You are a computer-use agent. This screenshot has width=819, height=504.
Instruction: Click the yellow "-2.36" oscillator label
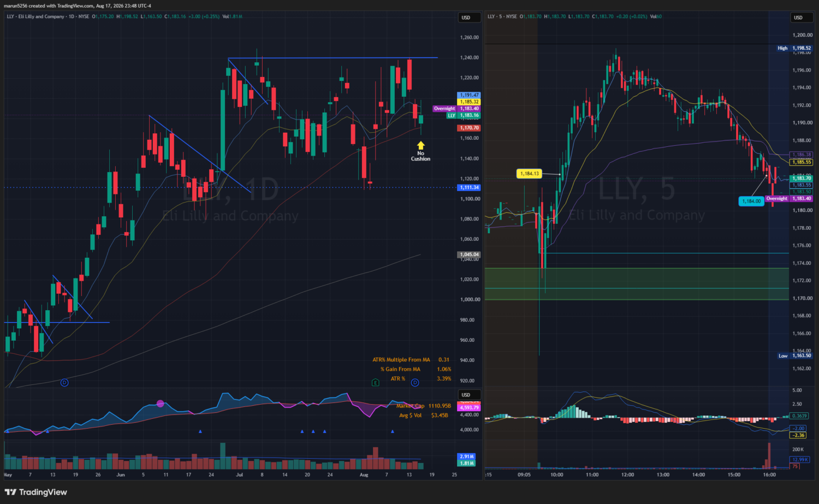799,435
